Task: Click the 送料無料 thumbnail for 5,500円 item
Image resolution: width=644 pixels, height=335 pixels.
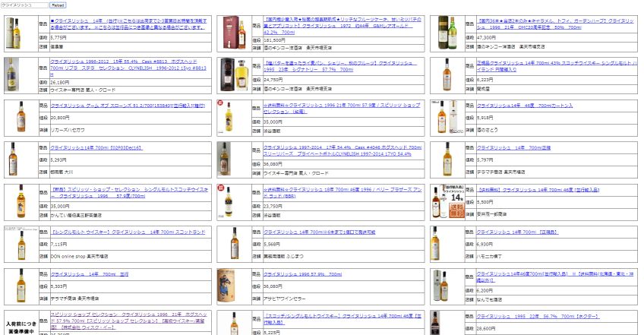Action: point(447,202)
